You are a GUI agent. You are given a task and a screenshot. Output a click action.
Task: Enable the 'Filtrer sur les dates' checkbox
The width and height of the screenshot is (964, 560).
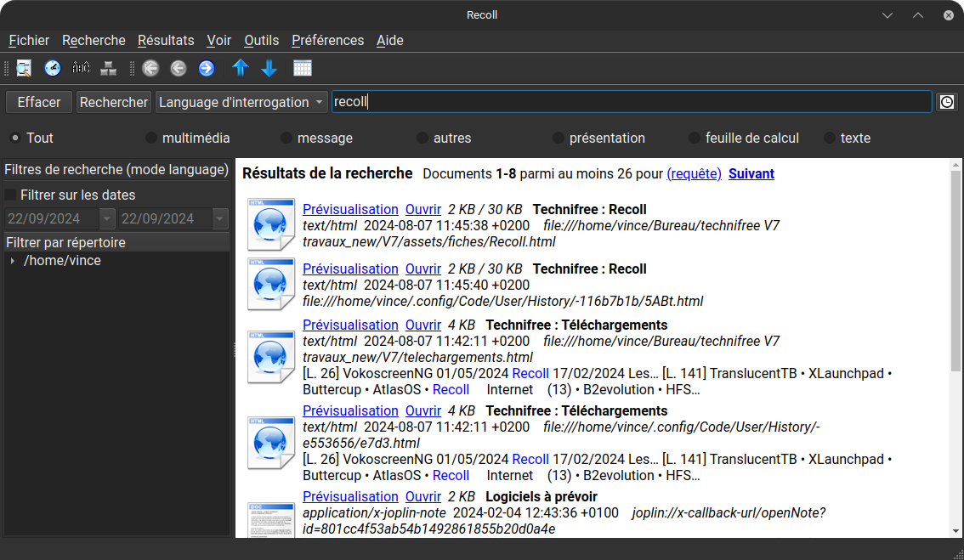[11, 195]
